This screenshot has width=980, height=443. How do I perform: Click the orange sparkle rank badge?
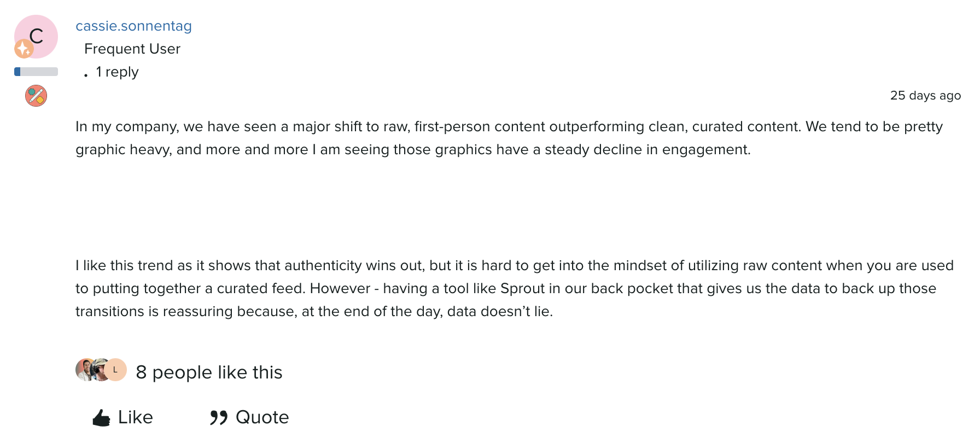tap(24, 49)
